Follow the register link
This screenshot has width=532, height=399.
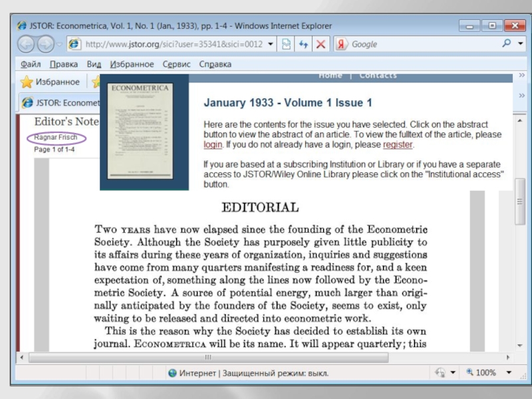coord(398,144)
